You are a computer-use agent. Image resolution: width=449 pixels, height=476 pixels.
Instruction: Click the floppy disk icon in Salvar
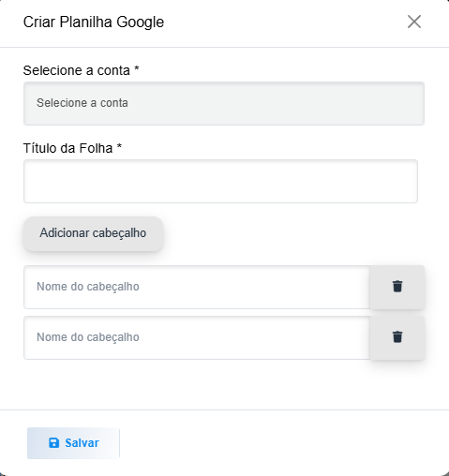(53, 443)
